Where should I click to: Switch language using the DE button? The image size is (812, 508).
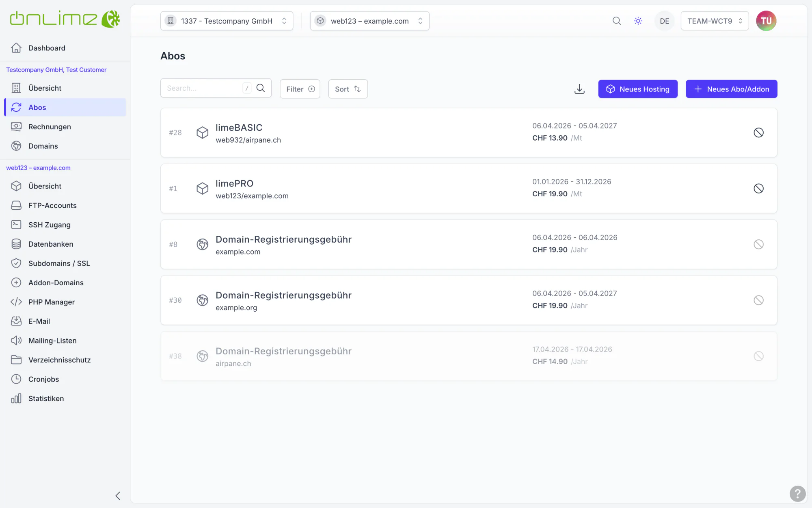664,21
